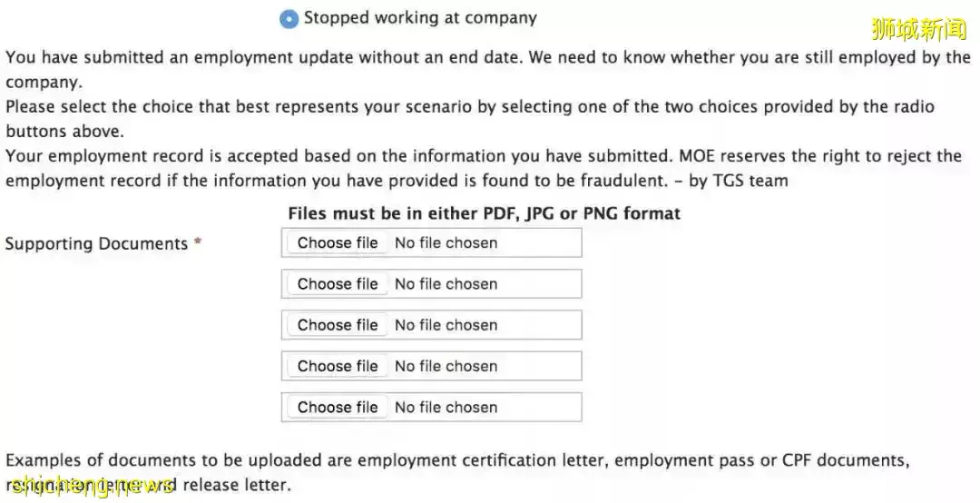Click the red required asterisk
The width and height of the screenshot is (980, 503).
[x=198, y=243]
